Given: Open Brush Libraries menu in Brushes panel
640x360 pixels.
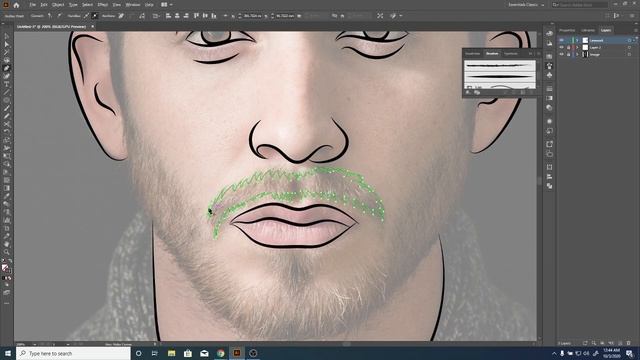Looking at the screenshot, I should pyautogui.click(x=469, y=93).
